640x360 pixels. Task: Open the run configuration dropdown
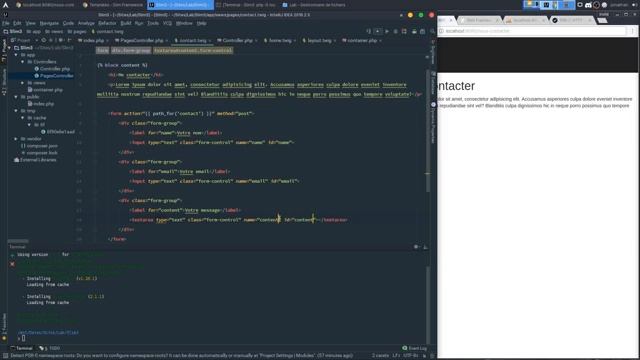coord(378,31)
